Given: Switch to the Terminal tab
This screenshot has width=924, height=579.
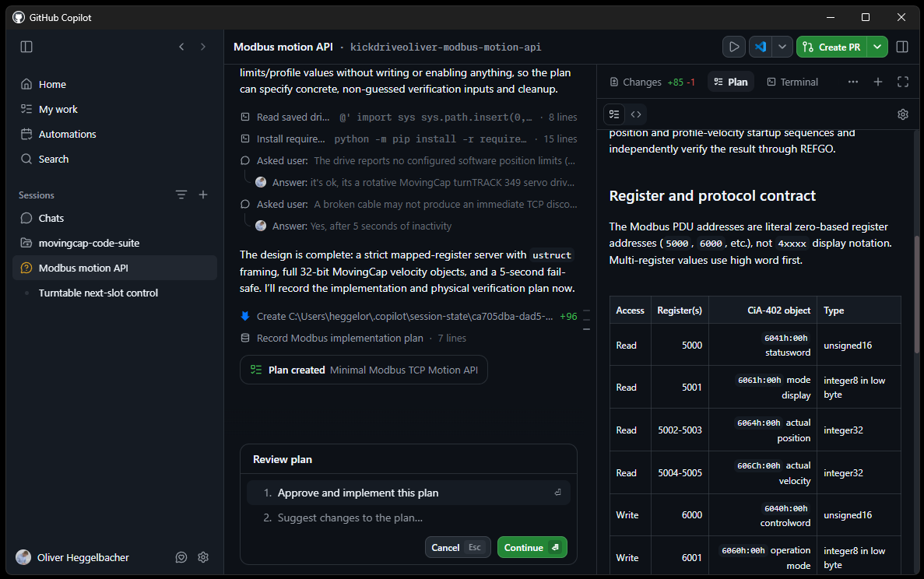Looking at the screenshot, I should tap(792, 82).
